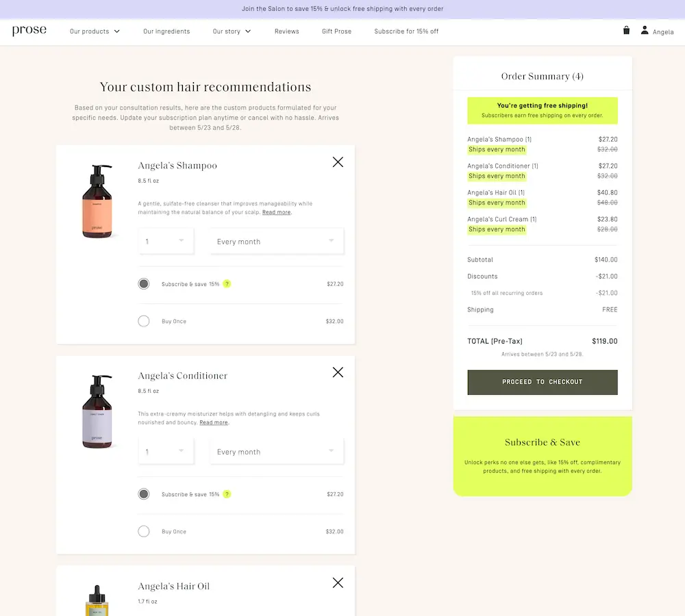Go to Our ingredients page
The width and height of the screenshot is (685, 616).
tap(166, 31)
